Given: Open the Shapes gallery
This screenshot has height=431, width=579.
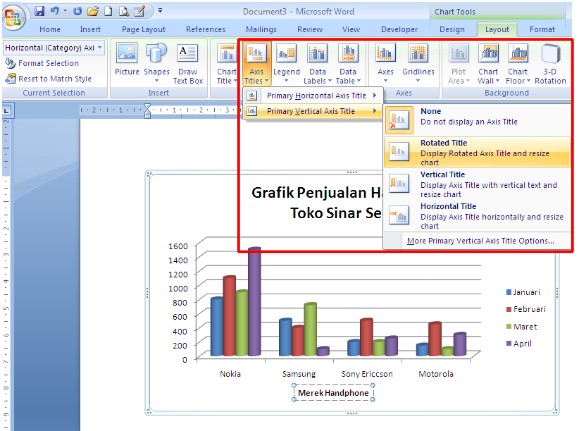Looking at the screenshot, I should 157,63.
